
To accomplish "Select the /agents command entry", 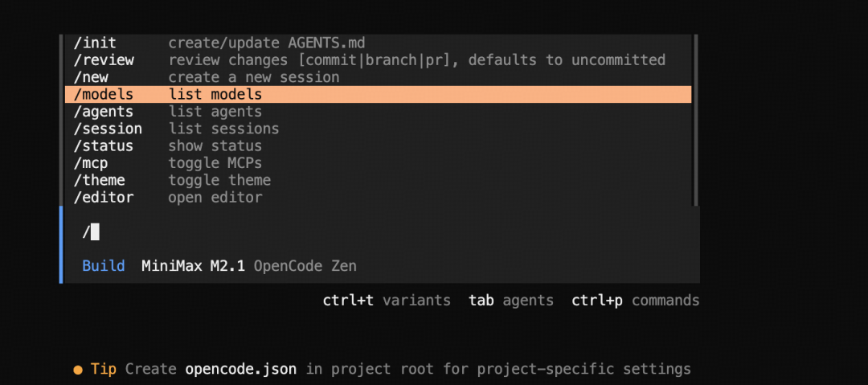I will [104, 112].
